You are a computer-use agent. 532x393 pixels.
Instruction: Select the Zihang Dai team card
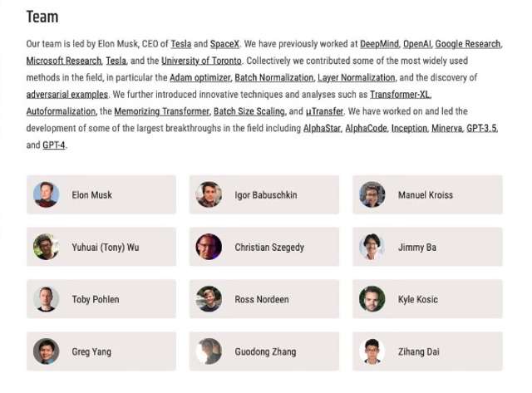point(427,351)
